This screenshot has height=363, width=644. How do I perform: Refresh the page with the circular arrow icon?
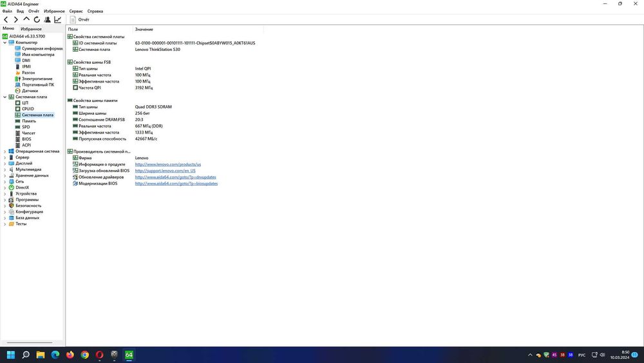click(x=37, y=19)
